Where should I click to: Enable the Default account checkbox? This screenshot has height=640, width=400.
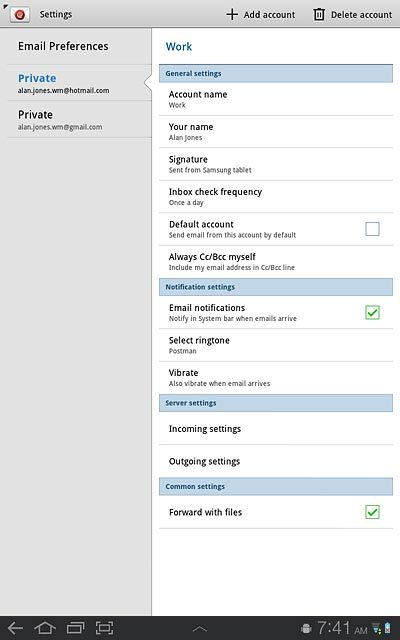tap(372, 229)
